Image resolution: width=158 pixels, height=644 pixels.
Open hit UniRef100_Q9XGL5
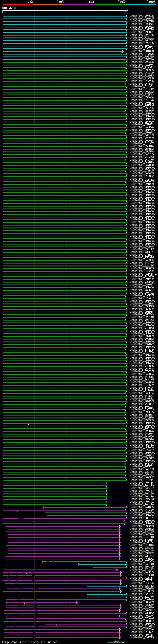point(142,19)
